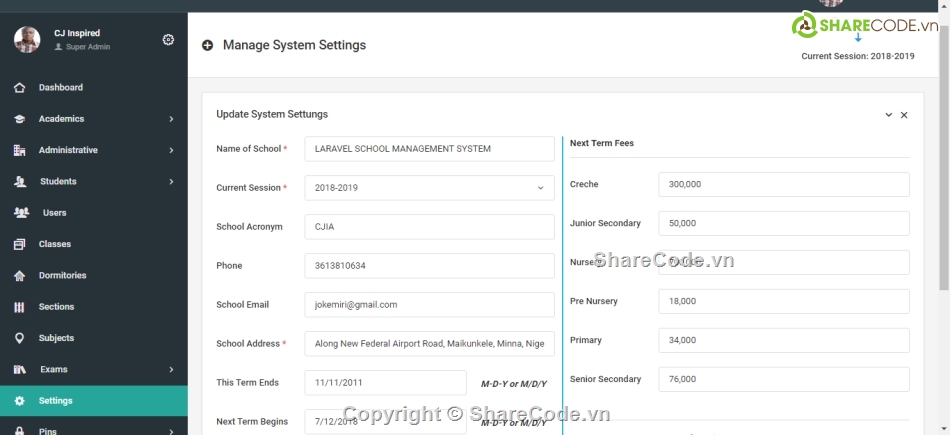Screen dimensions: 950x435
Task: Open the Exams menu item
Action: tap(54, 370)
